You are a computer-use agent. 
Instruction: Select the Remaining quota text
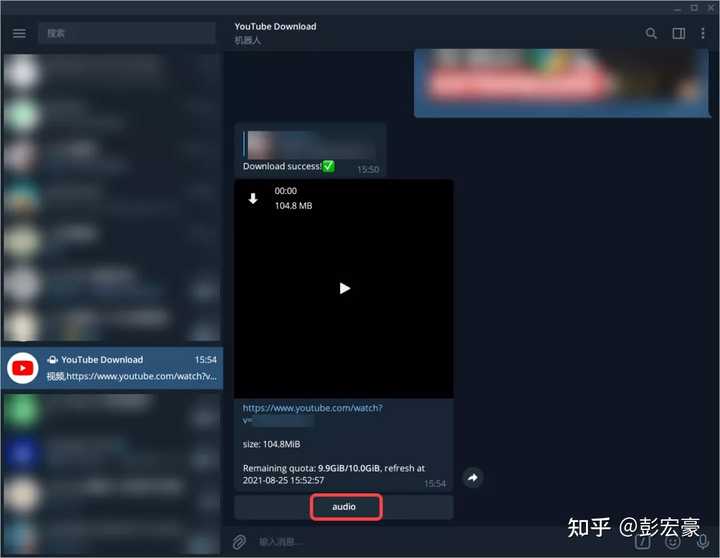334,474
